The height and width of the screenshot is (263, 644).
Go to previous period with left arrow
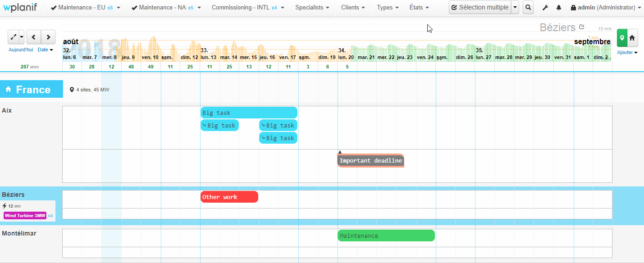point(34,37)
